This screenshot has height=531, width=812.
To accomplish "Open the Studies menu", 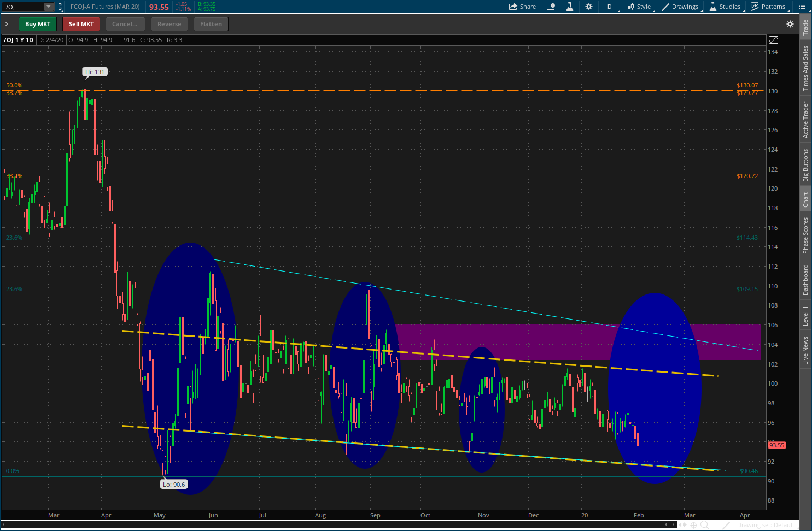I will click(725, 7).
